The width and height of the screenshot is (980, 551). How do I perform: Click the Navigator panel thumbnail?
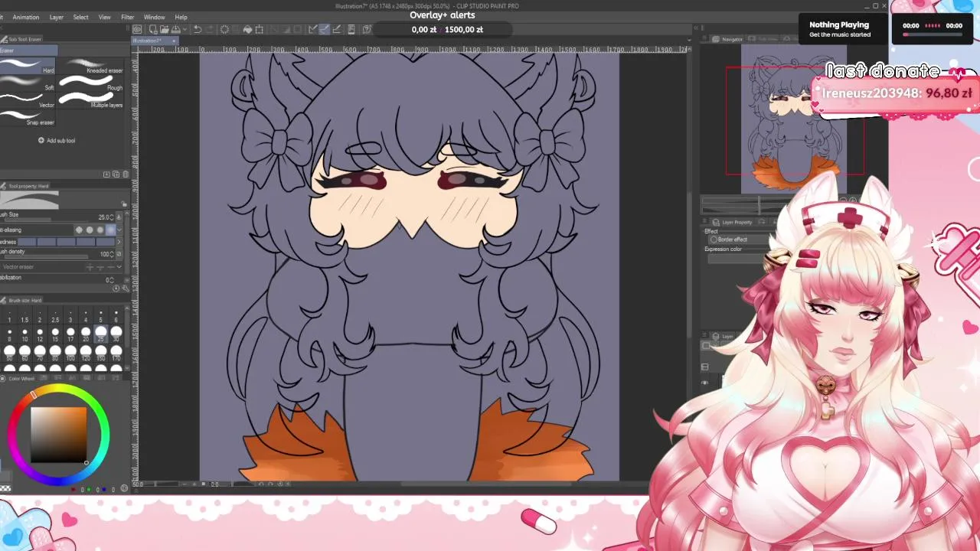click(794, 119)
